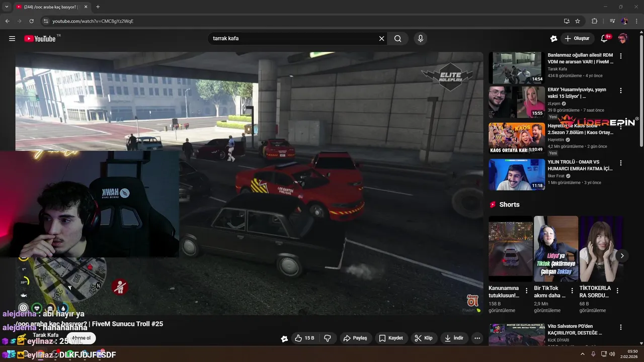644x362 pixels.
Task: Open the browser profile avatar
Action: pos(624,21)
